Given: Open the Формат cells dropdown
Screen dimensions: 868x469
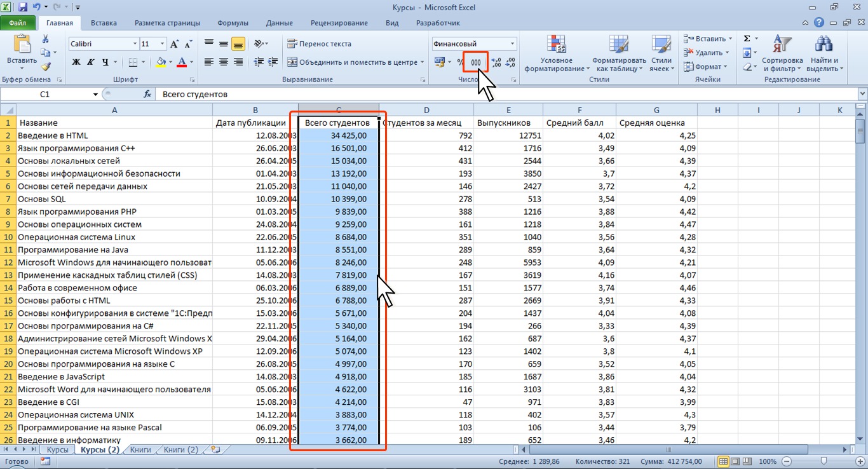Looking at the screenshot, I should pyautogui.click(x=705, y=67).
